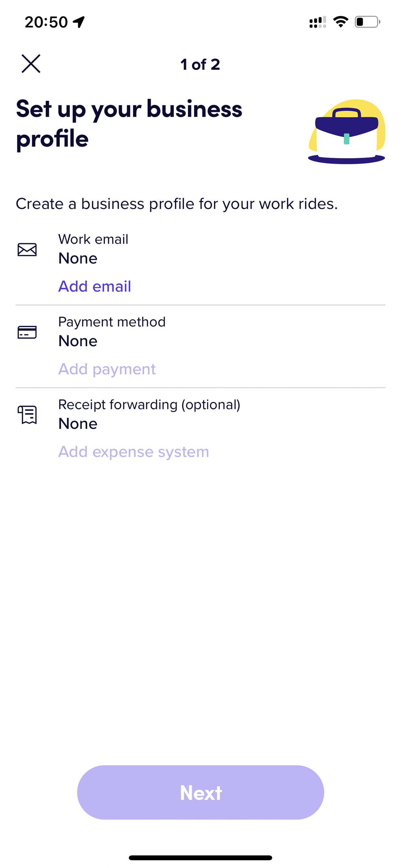Tap the receipt forwarding icon
401x868 pixels.
pyautogui.click(x=27, y=415)
